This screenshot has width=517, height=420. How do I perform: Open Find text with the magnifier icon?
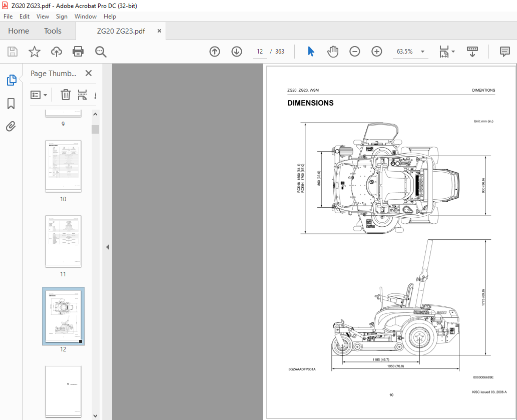point(101,52)
